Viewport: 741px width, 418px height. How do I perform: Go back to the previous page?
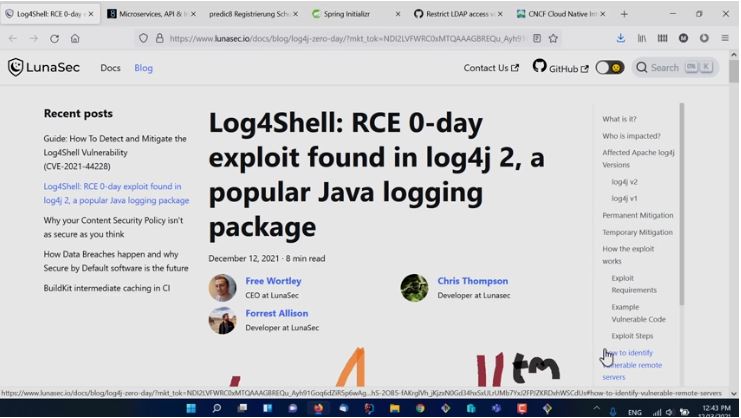click(13, 39)
